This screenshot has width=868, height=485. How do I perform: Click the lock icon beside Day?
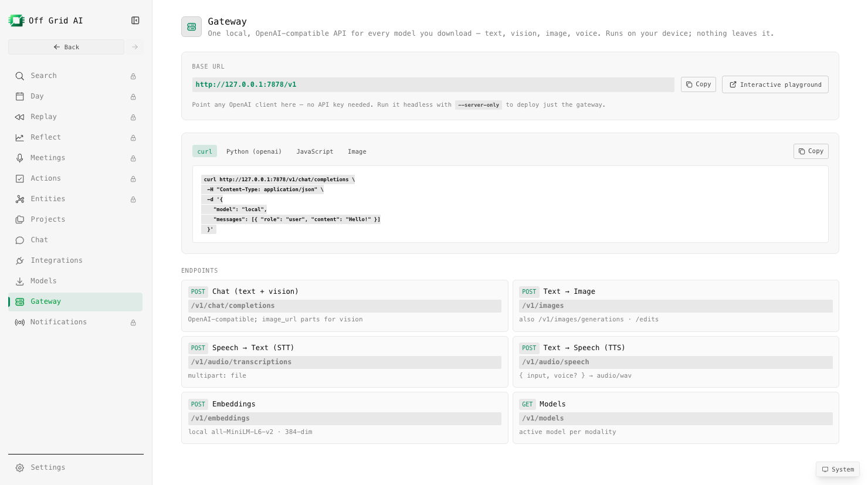point(133,97)
